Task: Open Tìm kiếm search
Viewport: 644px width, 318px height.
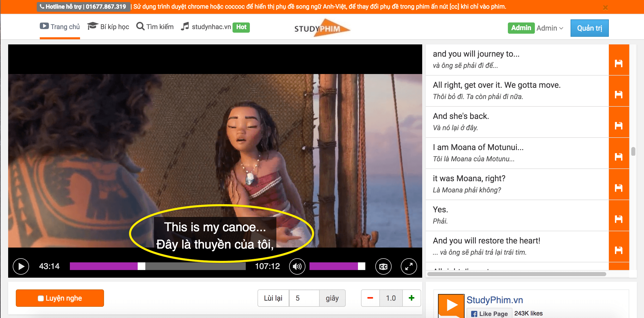Action: pos(155,27)
